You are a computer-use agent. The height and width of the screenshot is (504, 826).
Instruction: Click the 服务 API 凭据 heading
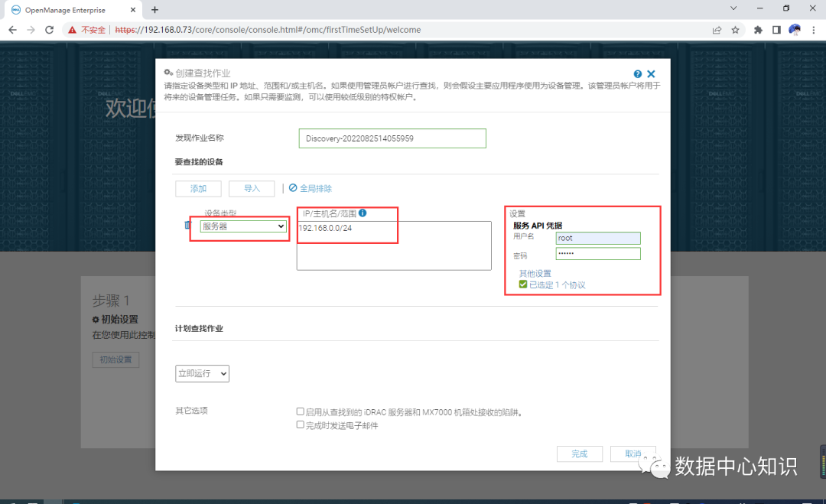[x=538, y=226]
